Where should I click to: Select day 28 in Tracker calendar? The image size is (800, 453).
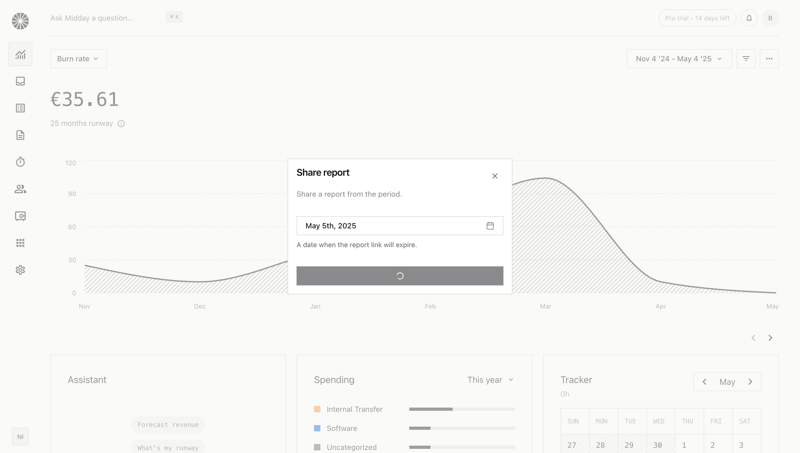(604, 444)
